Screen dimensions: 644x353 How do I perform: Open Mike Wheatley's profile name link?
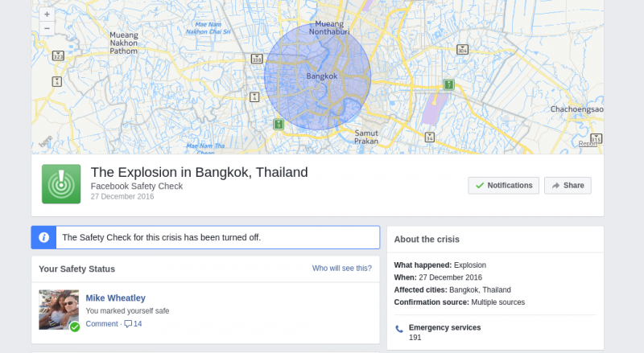[115, 298]
